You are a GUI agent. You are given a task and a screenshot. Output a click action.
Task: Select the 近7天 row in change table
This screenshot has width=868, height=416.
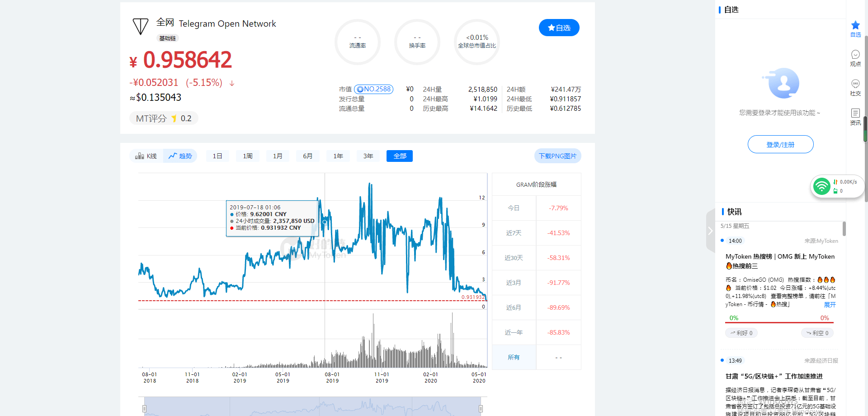click(x=536, y=233)
